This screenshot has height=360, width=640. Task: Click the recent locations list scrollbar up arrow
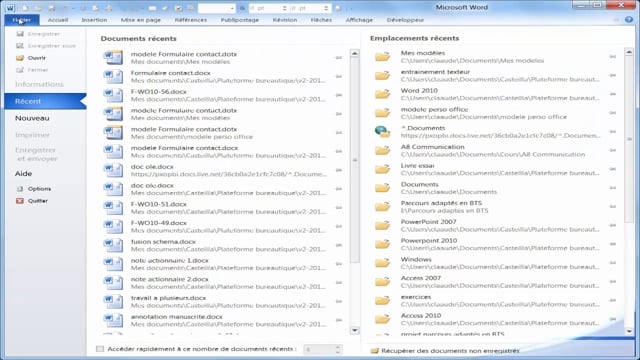point(629,52)
